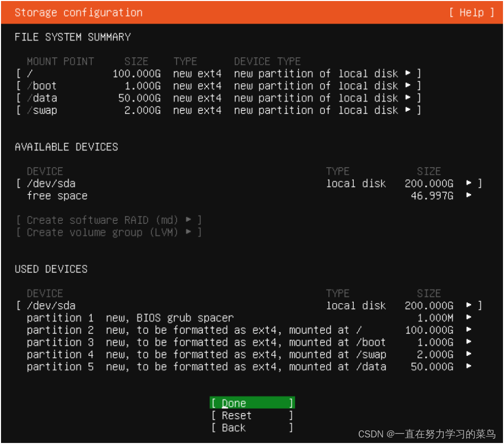The image size is (504, 444).
Task: Click the 100.000G size of root filesystem
Action: click(137, 73)
